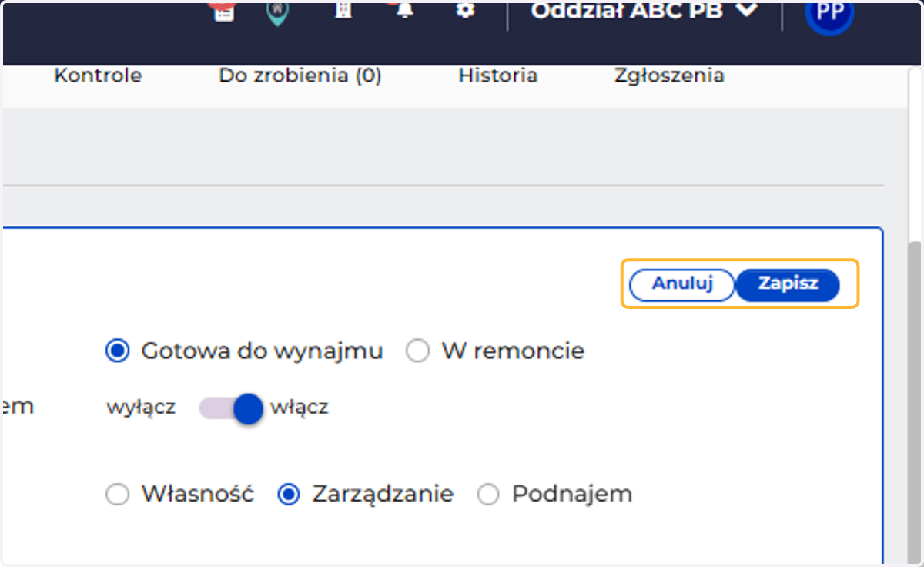The height and width of the screenshot is (567, 924).
Task: Open the Do zrobienia (0) tab
Action: (x=300, y=75)
